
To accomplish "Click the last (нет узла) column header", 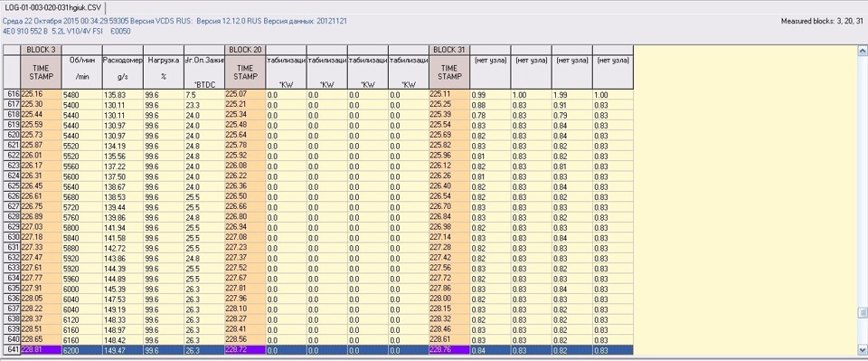I will click(613, 72).
